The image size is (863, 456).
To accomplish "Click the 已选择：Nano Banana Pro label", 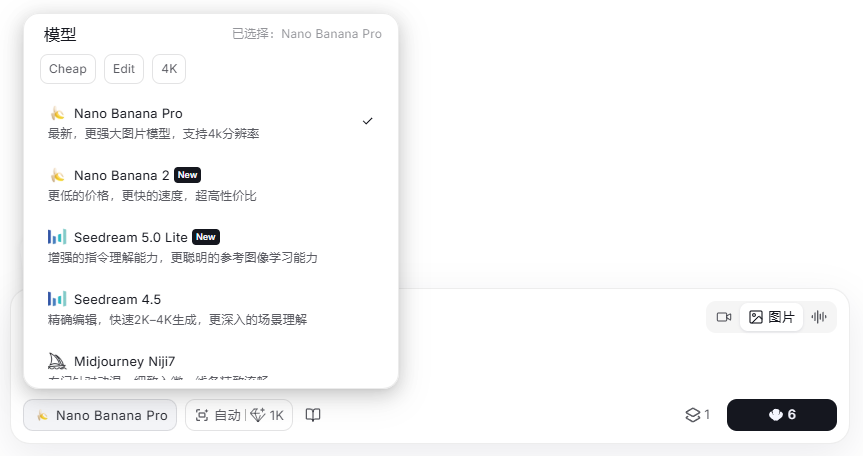I will [x=307, y=34].
